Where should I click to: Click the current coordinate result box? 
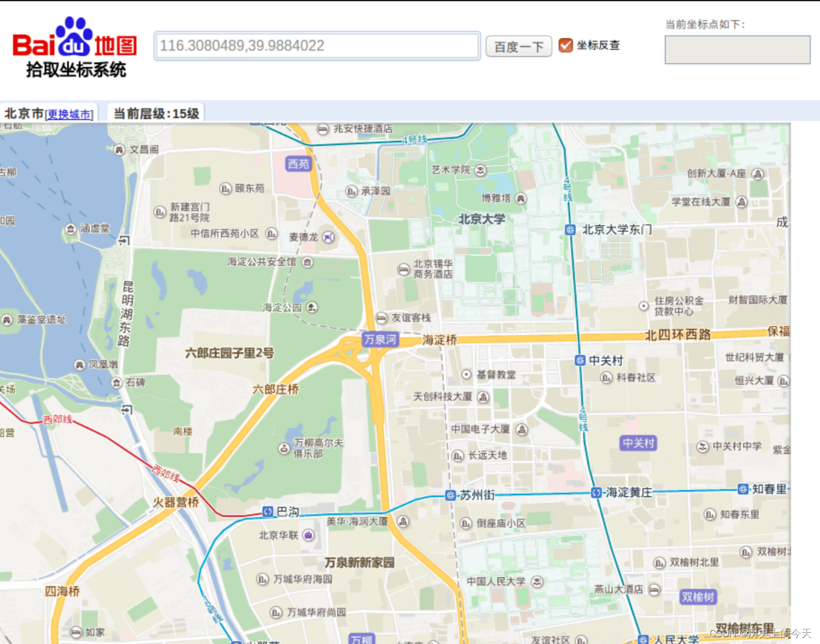tap(737, 50)
